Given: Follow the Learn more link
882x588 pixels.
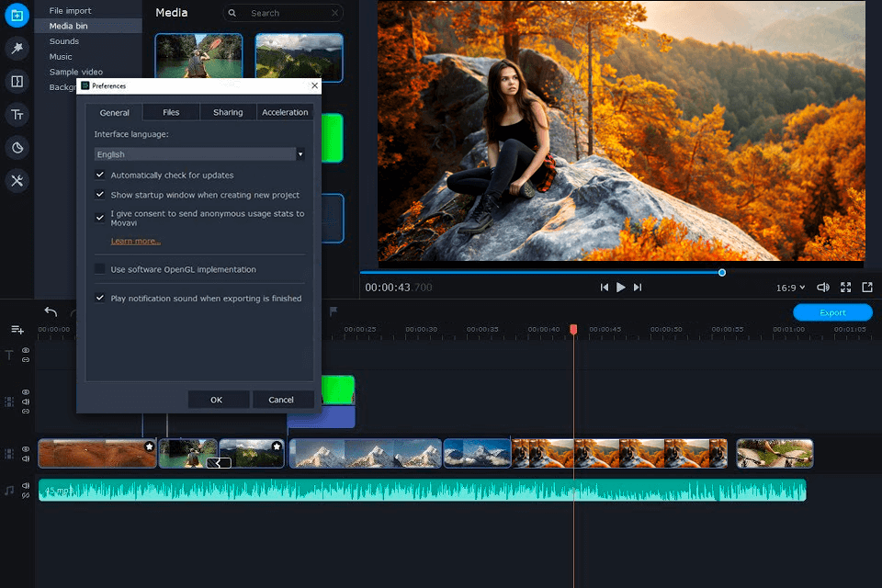Looking at the screenshot, I should pyautogui.click(x=135, y=241).
